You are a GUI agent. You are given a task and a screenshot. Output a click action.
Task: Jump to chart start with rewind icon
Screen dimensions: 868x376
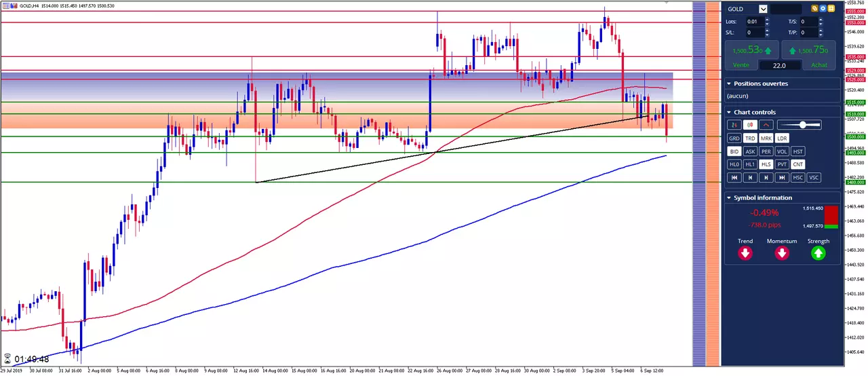[734, 177]
